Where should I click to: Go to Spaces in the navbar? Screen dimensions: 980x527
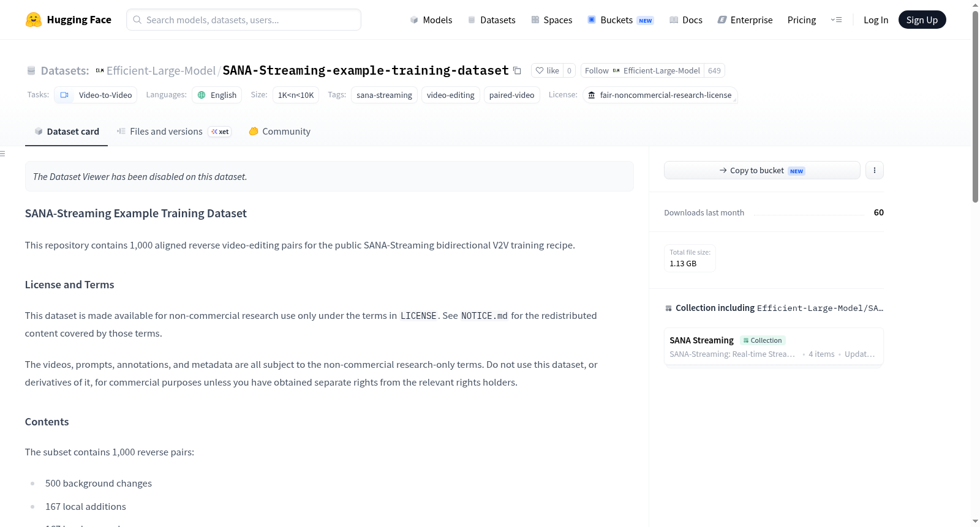point(552,20)
